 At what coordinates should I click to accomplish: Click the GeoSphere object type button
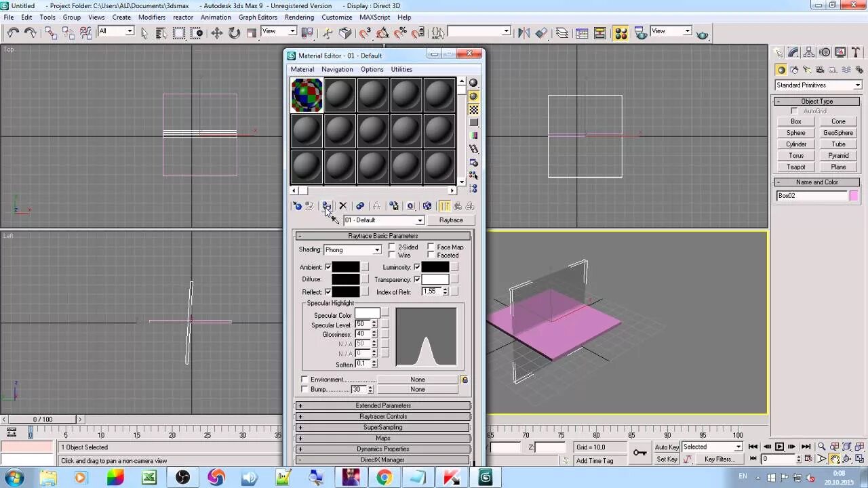tap(838, 133)
